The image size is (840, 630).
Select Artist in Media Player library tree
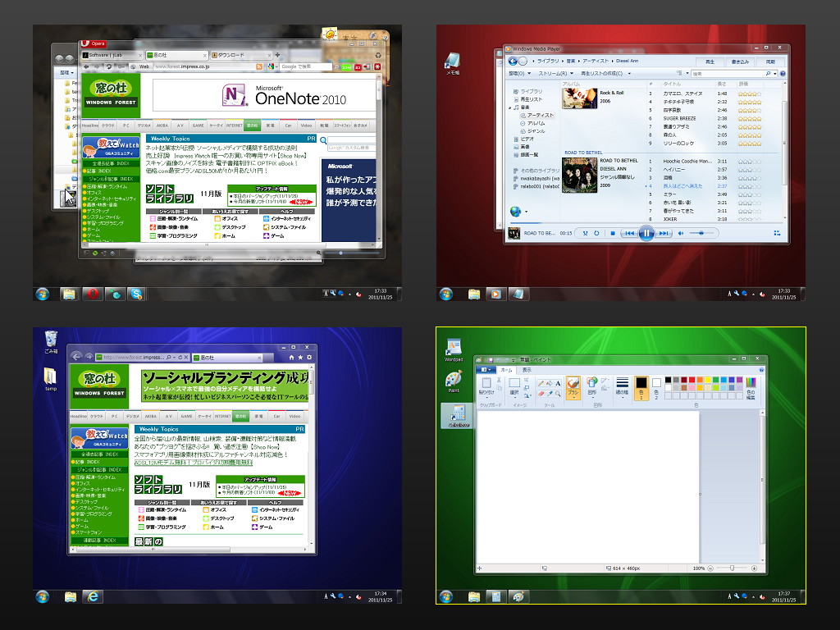point(536,115)
